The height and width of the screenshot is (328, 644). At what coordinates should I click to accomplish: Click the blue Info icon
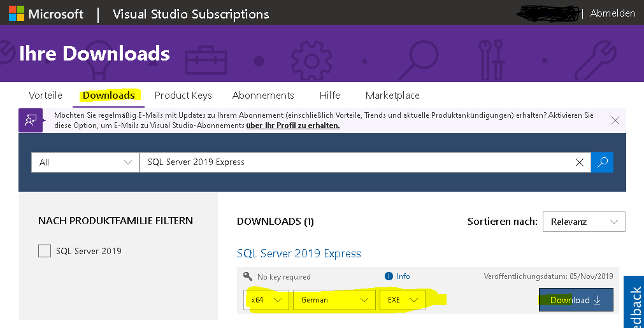tap(389, 276)
